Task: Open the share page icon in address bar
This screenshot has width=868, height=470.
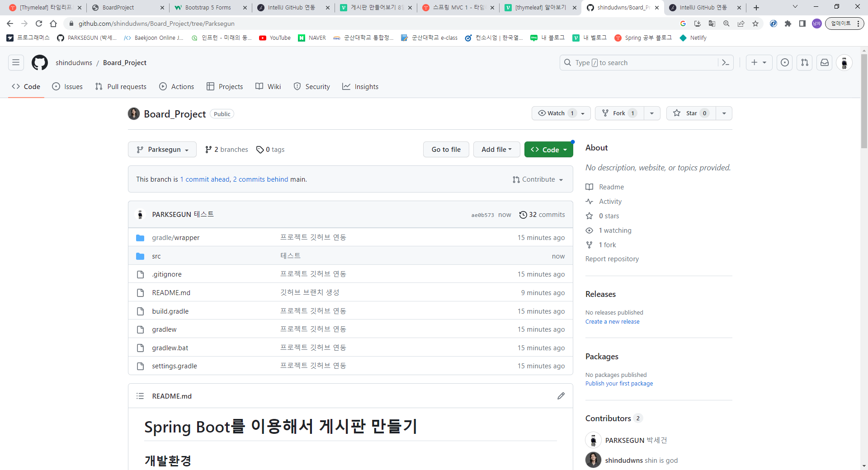Action: pos(741,23)
